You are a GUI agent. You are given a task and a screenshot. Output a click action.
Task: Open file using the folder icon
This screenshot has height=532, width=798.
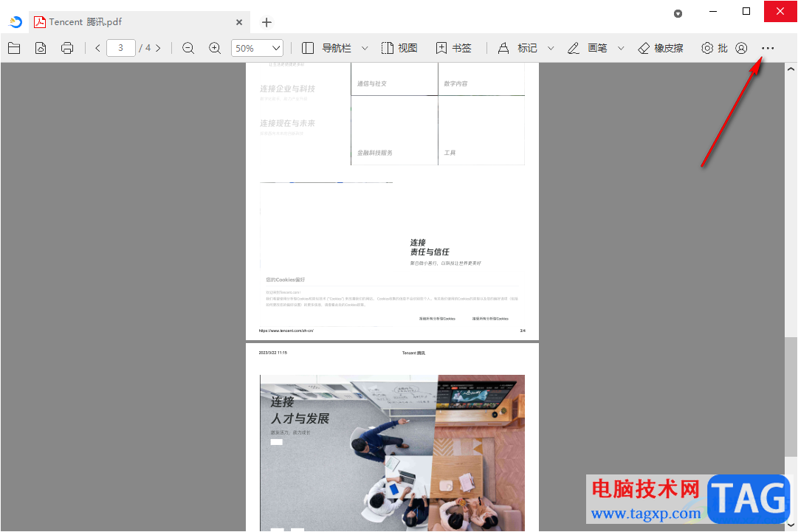click(x=14, y=48)
